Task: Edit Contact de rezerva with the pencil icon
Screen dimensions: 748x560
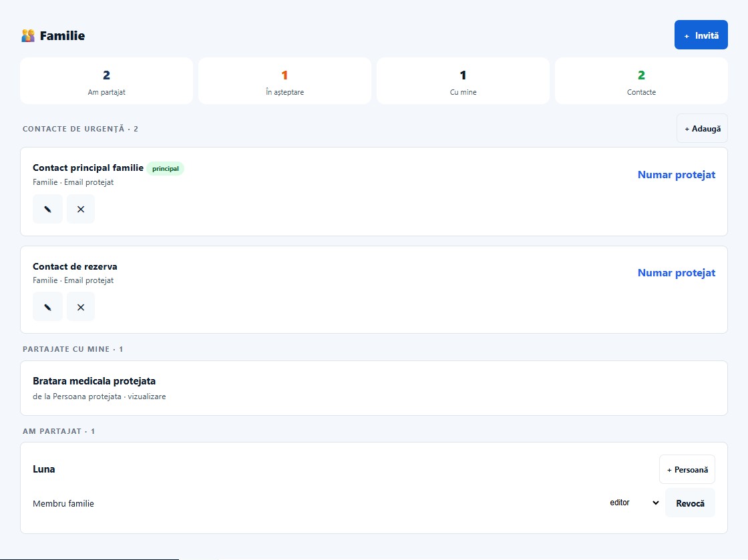Action: (x=47, y=307)
